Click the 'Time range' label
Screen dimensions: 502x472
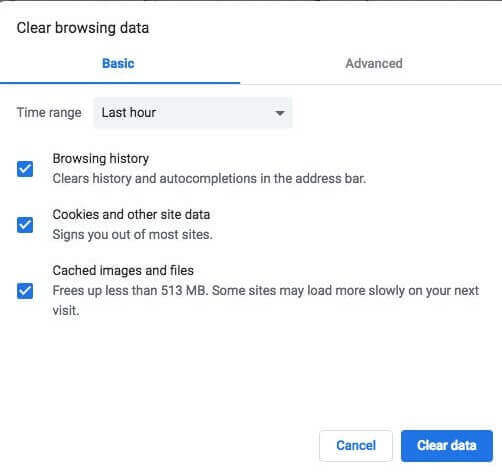(49, 113)
